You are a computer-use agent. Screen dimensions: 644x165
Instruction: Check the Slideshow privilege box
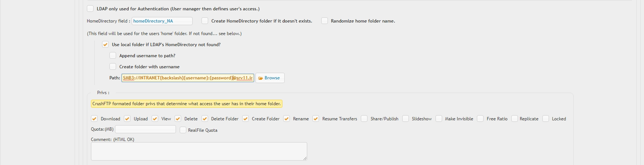pos(406,118)
